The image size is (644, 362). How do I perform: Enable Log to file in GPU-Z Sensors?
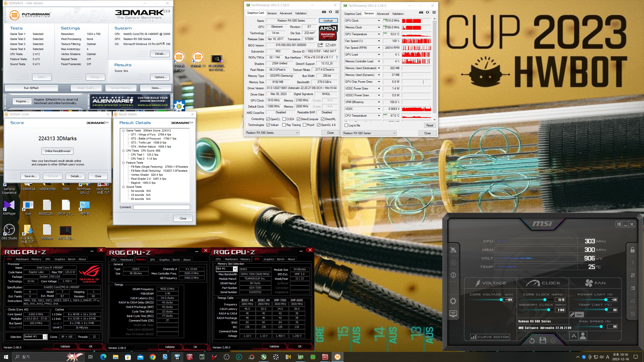coord(346,125)
